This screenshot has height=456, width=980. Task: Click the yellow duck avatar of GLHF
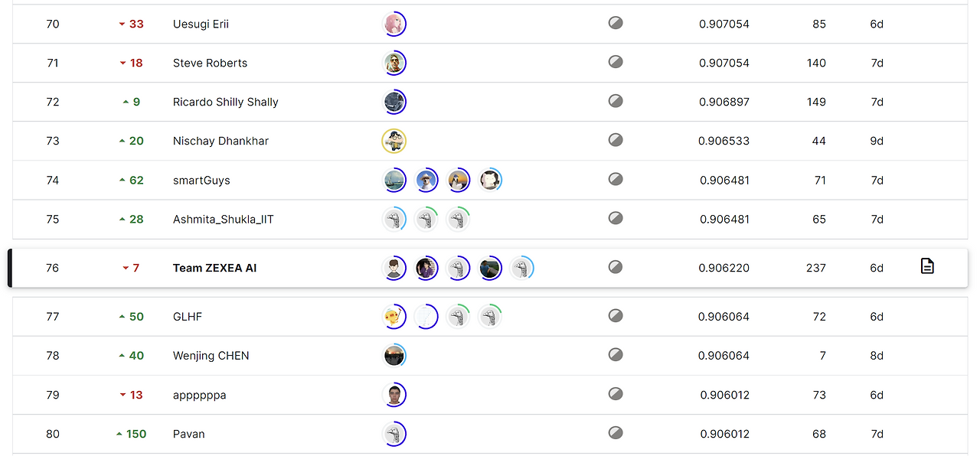(394, 316)
